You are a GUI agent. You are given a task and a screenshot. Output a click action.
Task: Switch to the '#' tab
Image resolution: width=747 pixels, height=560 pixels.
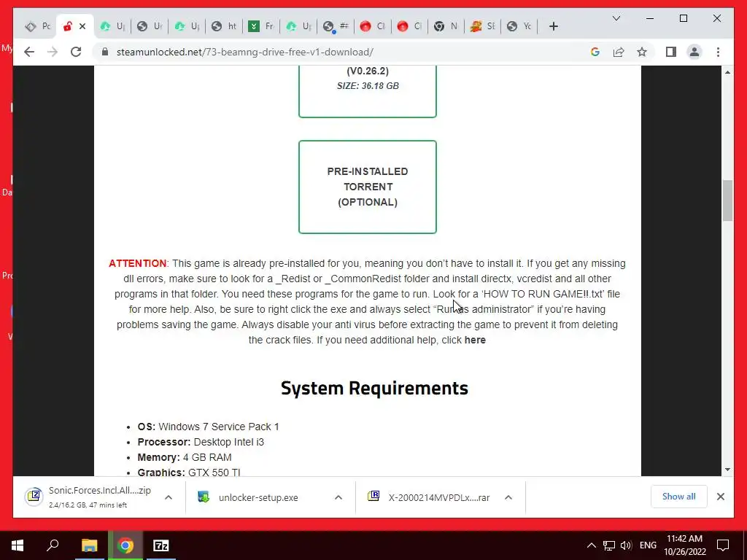[x=336, y=27]
